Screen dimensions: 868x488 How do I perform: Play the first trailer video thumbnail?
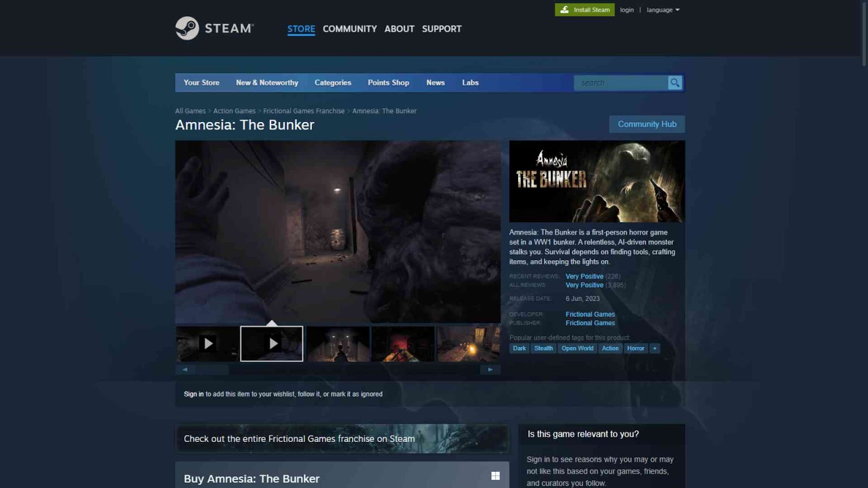207,344
